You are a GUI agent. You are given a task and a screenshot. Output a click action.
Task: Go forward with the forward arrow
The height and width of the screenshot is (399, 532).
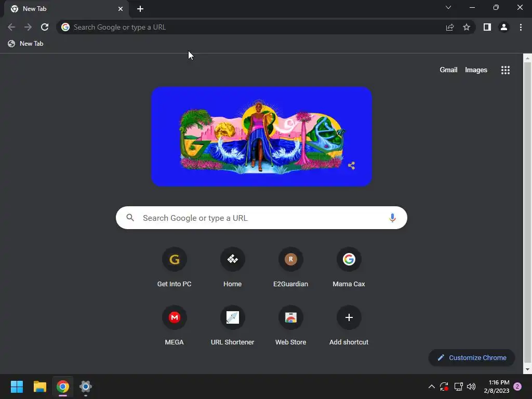(x=28, y=27)
